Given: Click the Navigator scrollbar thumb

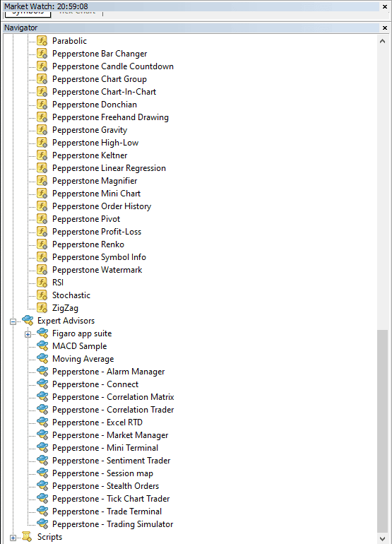Looking at the screenshot, I should coord(382,431).
